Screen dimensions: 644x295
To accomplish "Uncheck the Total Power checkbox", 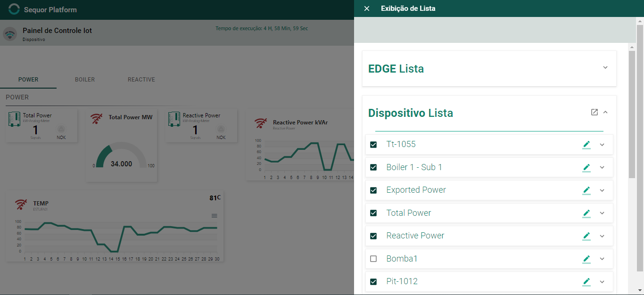I will click(373, 213).
